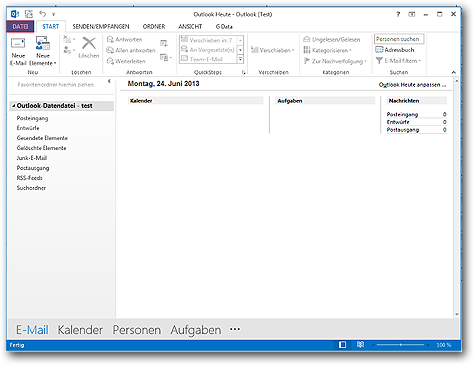Viewport: 474px width, 365px height.
Task: Switch to ORDNER tab
Action: tap(154, 26)
